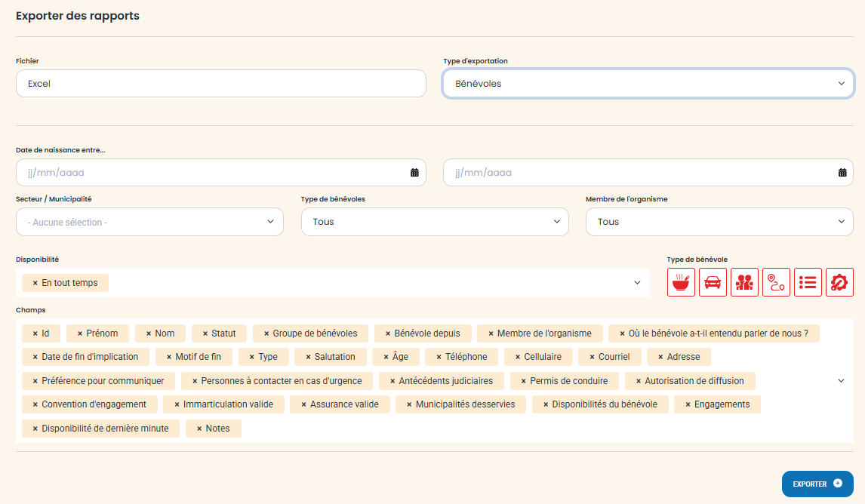Open the Type de bénévoles dropdown
The width and height of the screenshot is (865, 504).
[x=434, y=222]
